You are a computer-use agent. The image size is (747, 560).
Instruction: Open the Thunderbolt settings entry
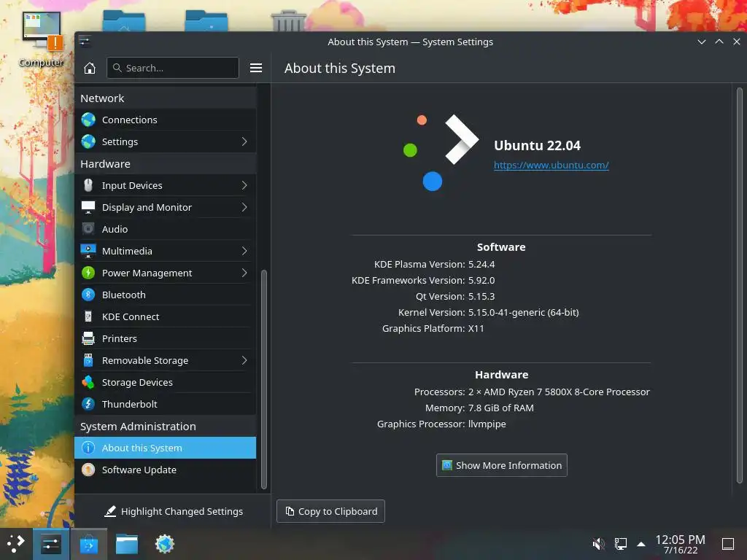click(166, 404)
